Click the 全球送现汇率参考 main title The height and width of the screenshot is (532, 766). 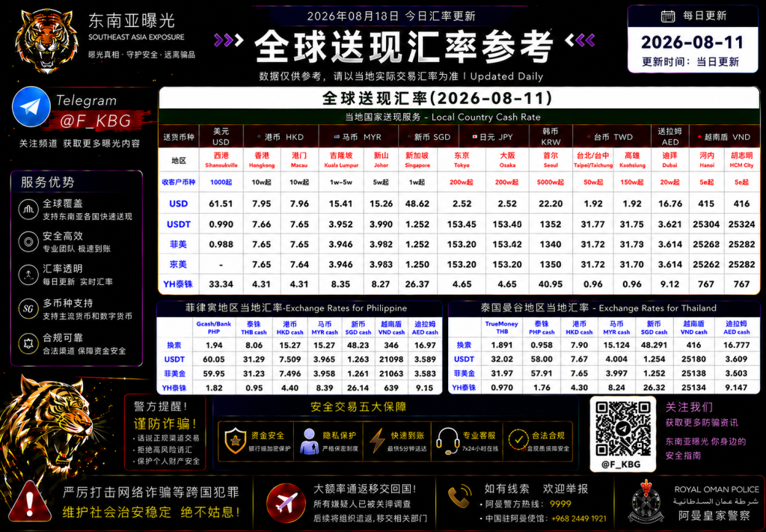tap(403, 46)
